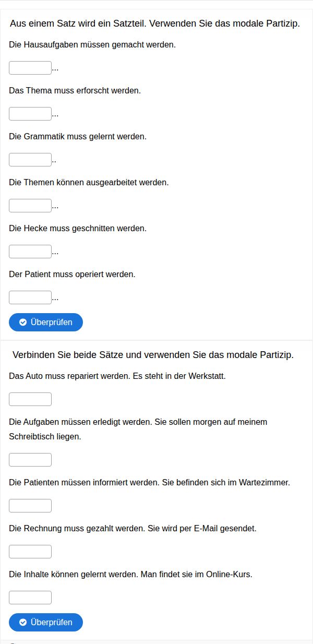Focus the field under 'Die Themen können ausgearbeitet werden'
Viewport: 313px width, 644px height.
tap(30, 206)
